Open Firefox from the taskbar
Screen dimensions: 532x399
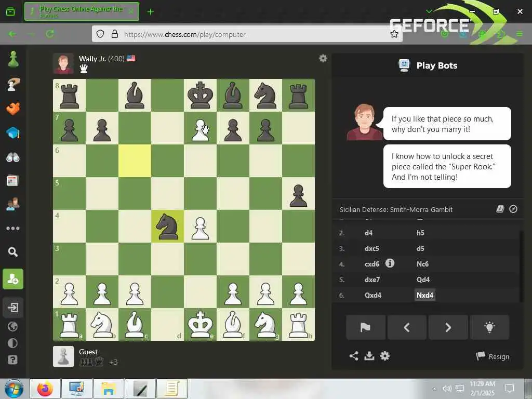point(45,389)
